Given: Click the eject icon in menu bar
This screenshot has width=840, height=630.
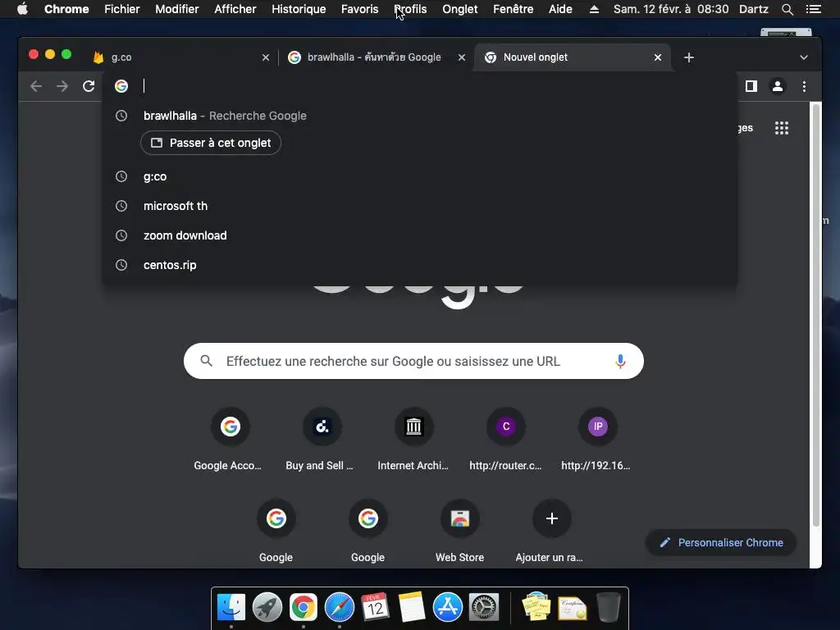Looking at the screenshot, I should [594, 9].
